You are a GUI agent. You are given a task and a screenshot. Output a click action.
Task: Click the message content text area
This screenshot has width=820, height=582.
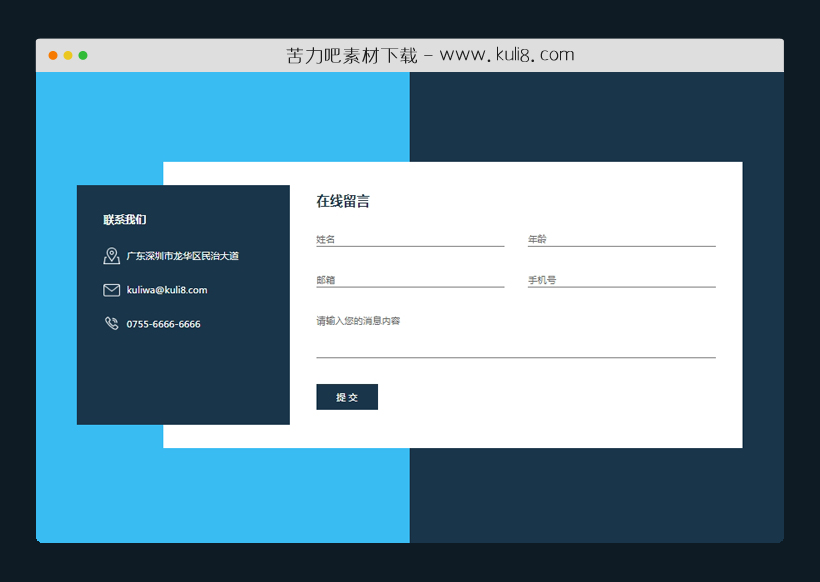516,335
